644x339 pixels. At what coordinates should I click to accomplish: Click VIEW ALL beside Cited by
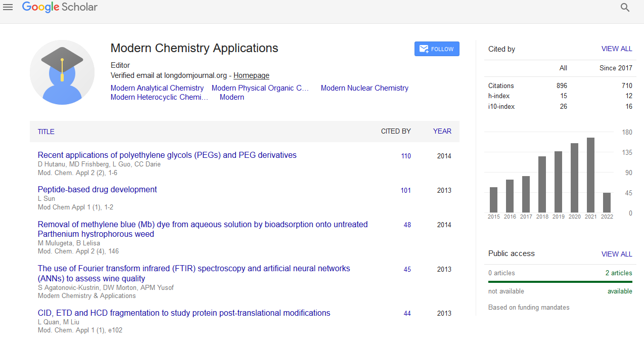(617, 49)
